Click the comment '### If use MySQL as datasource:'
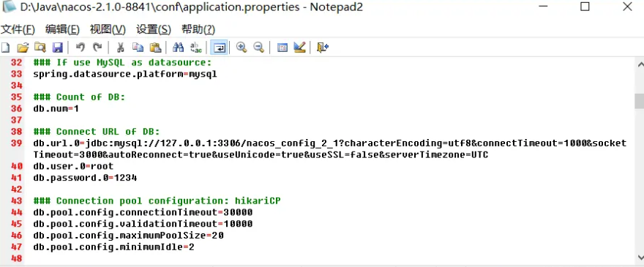Image resolution: width=644 pixels, height=267 pixels. pyautogui.click(x=122, y=62)
